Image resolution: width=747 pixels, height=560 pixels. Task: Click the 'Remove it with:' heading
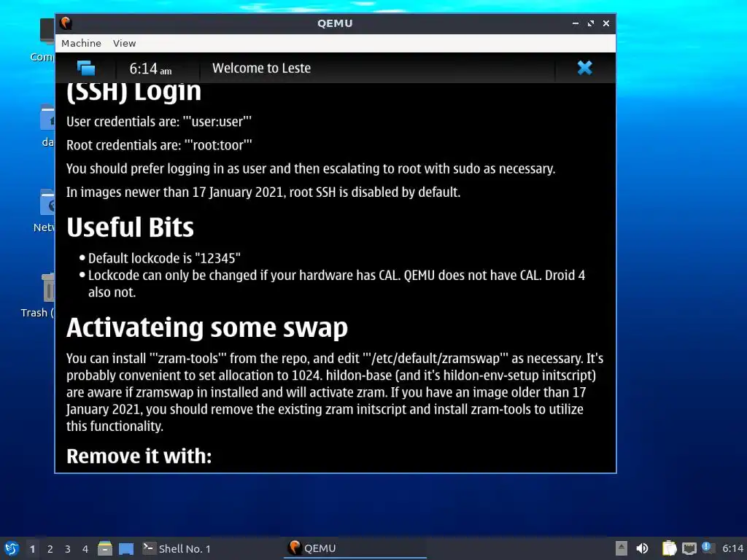139,456
